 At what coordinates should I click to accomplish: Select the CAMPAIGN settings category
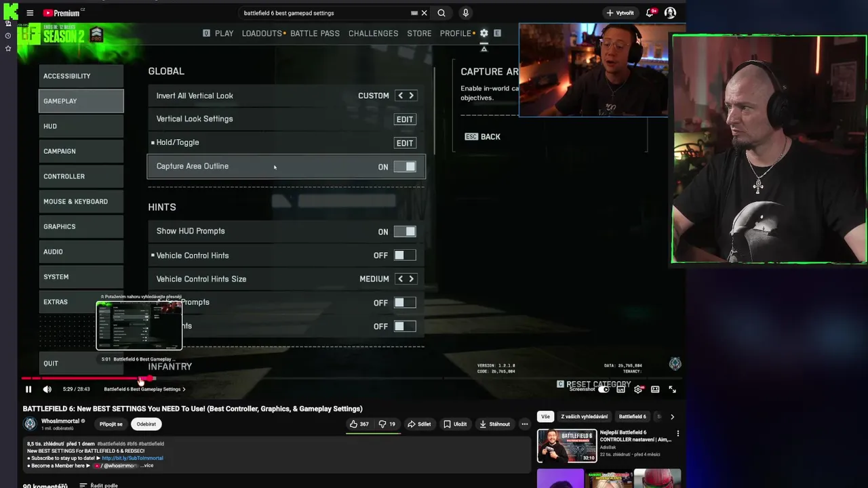coord(81,151)
